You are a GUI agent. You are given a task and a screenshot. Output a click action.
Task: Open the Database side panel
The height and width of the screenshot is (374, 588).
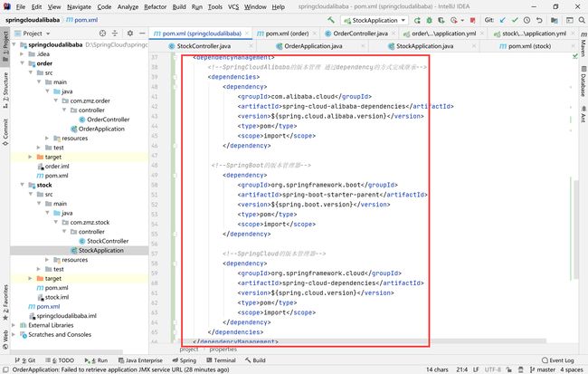point(583,82)
